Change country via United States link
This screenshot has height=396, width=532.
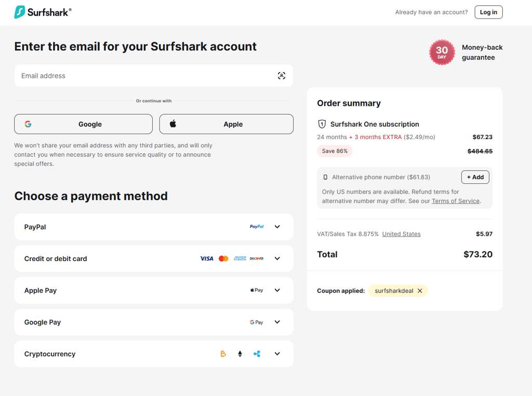402,234
